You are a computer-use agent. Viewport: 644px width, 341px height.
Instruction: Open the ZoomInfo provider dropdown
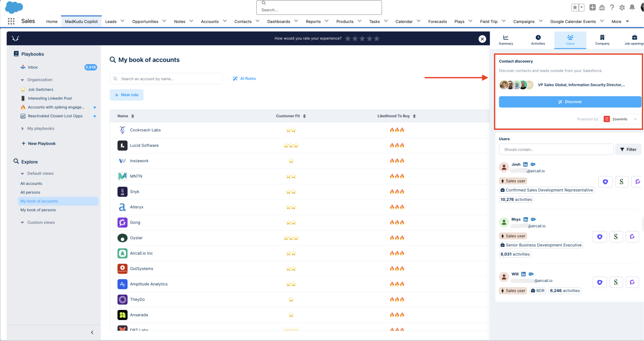[x=621, y=119]
